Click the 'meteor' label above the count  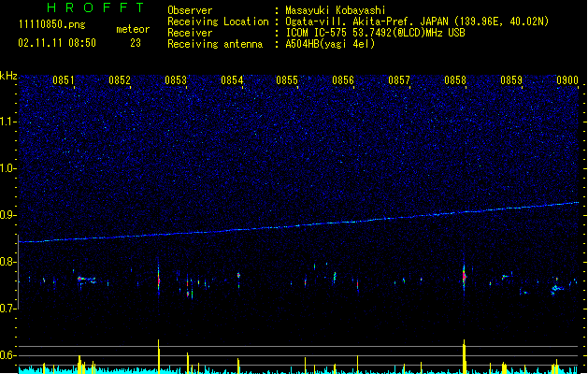coord(133,29)
